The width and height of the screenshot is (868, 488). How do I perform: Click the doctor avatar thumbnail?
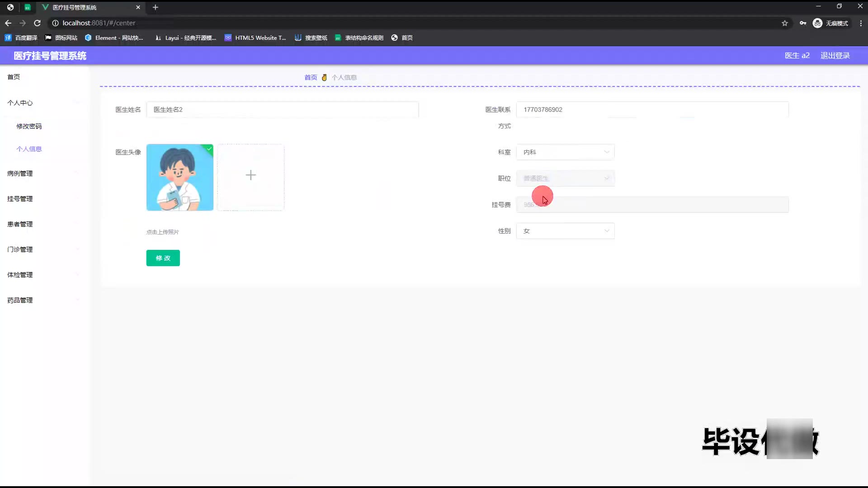180,178
